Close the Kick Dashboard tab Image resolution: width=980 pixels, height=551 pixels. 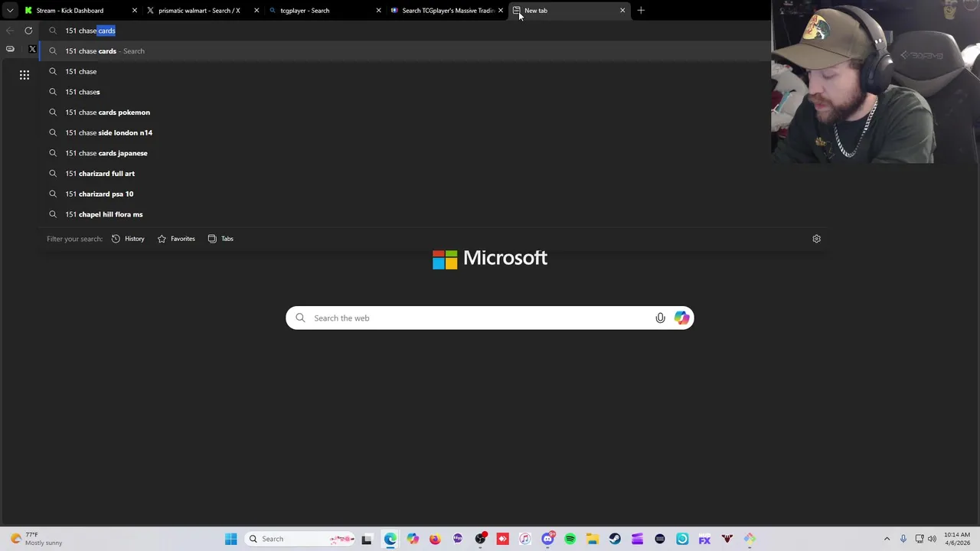click(135, 11)
